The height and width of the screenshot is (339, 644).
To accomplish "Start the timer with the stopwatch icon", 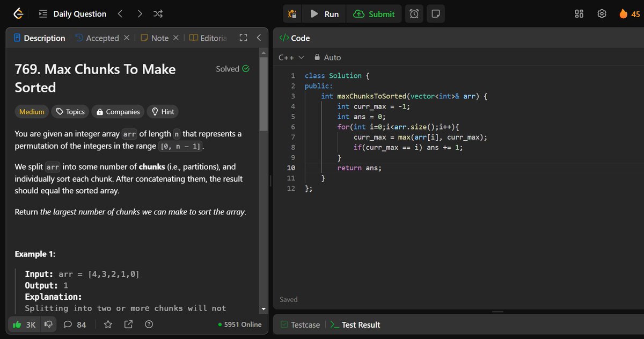I will [413, 13].
